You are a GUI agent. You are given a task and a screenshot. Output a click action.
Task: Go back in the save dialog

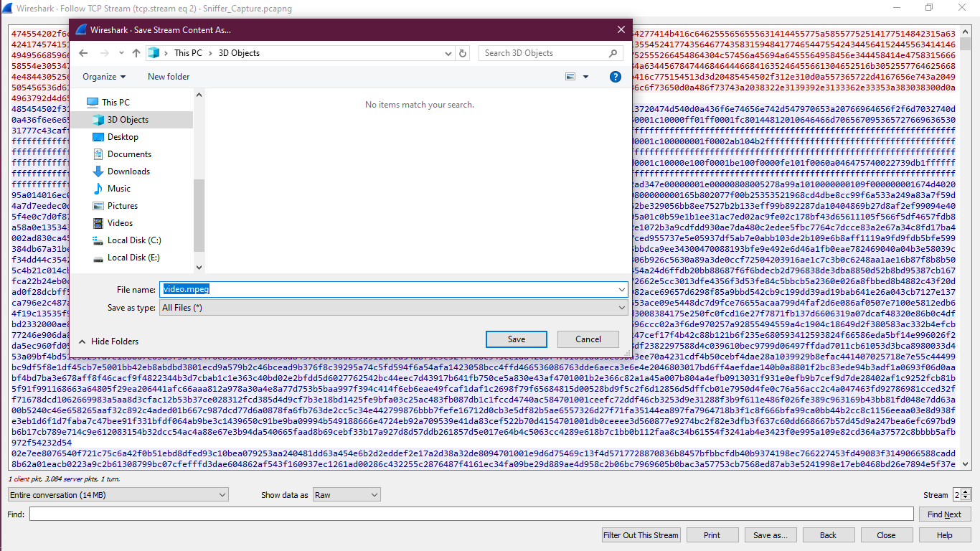[x=83, y=53]
